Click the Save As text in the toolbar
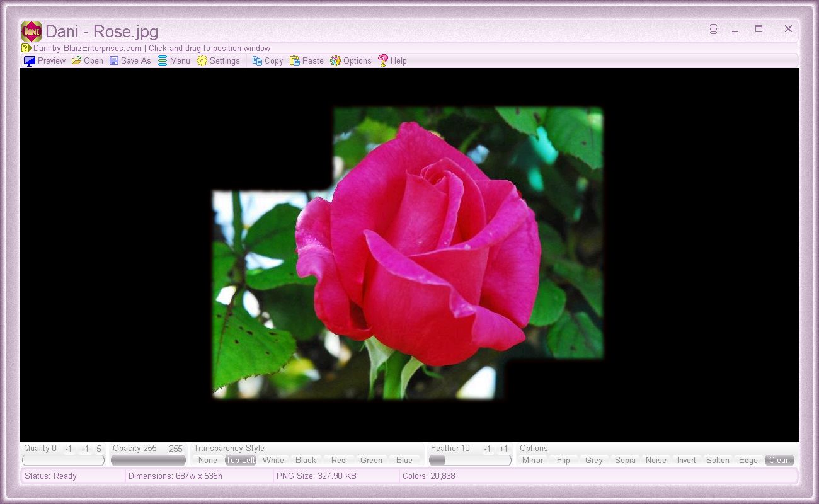 coord(136,61)
